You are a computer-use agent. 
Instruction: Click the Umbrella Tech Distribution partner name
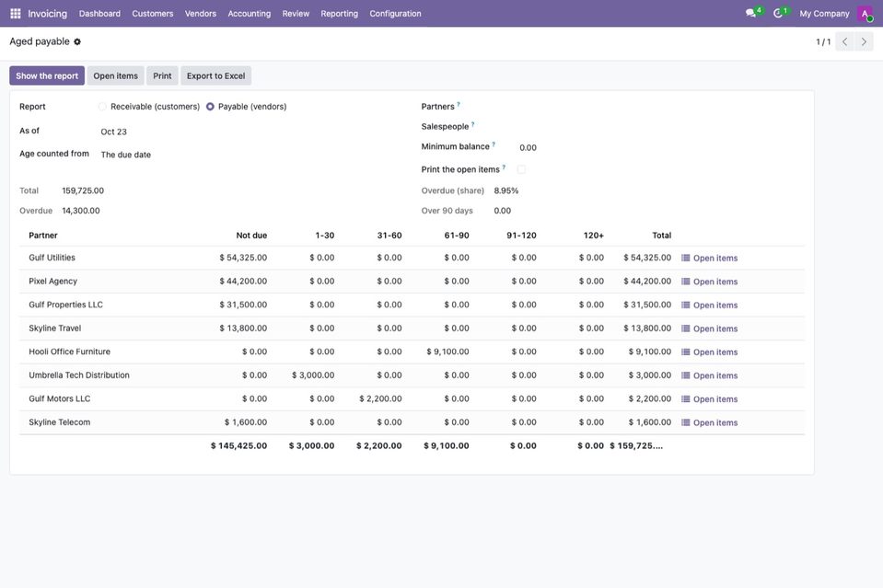pos(79,375)
